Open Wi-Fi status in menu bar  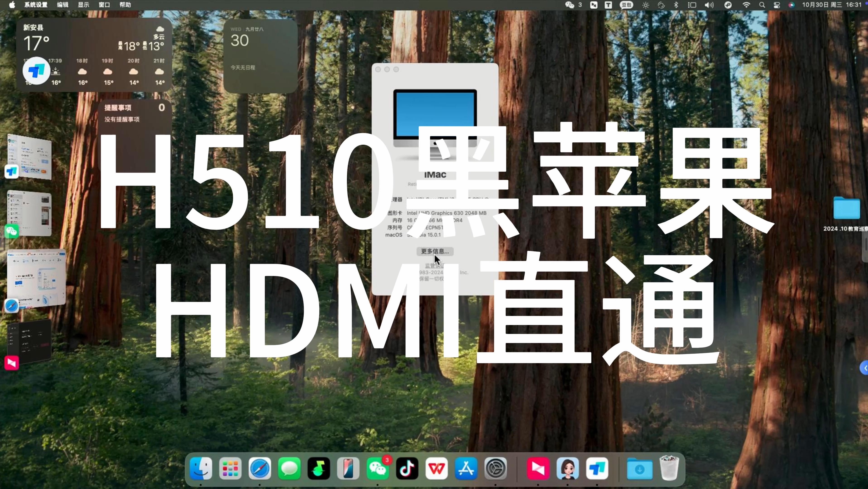(746, 5)
